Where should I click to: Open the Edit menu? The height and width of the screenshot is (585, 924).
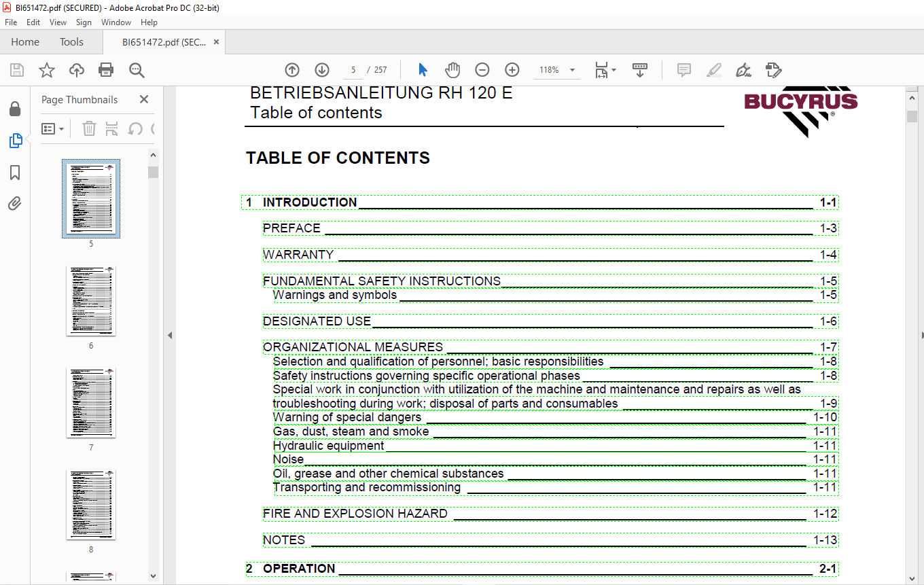(x=33, y=22)
